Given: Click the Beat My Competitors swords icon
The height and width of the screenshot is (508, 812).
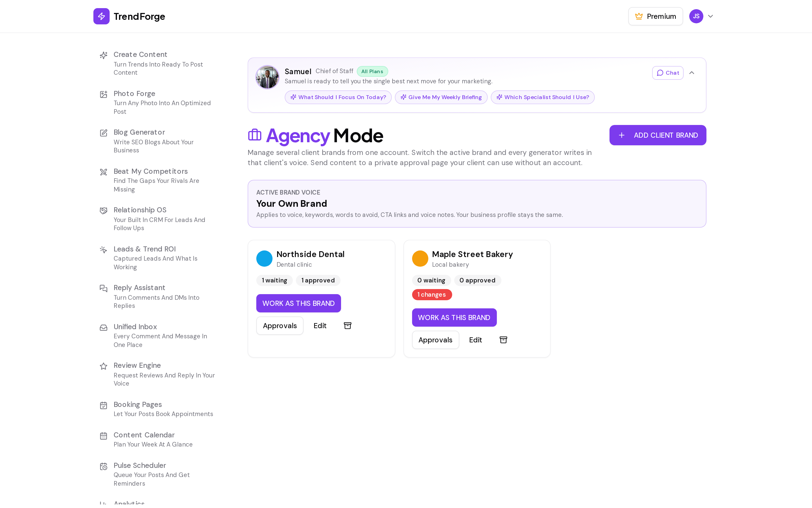Looking at the screenshot, I should pyautogui.click(x=104, y=172).
